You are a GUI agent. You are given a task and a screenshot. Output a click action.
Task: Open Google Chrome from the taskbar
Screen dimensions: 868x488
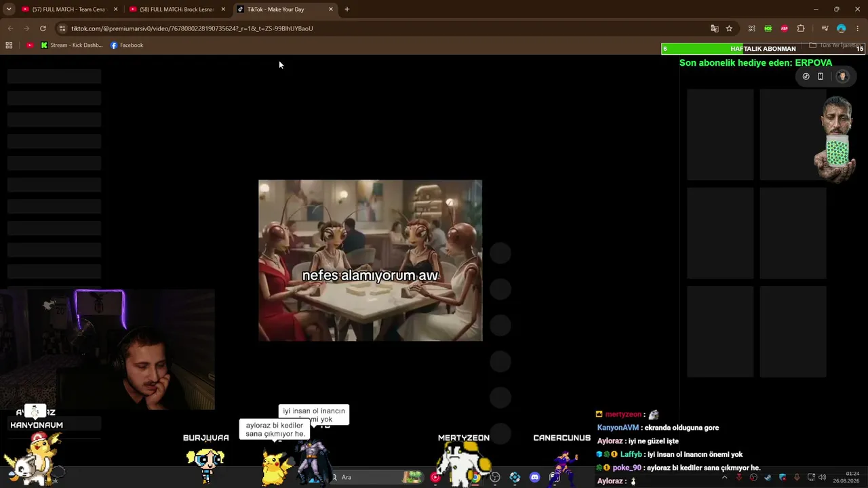click(x=475, y=477)
